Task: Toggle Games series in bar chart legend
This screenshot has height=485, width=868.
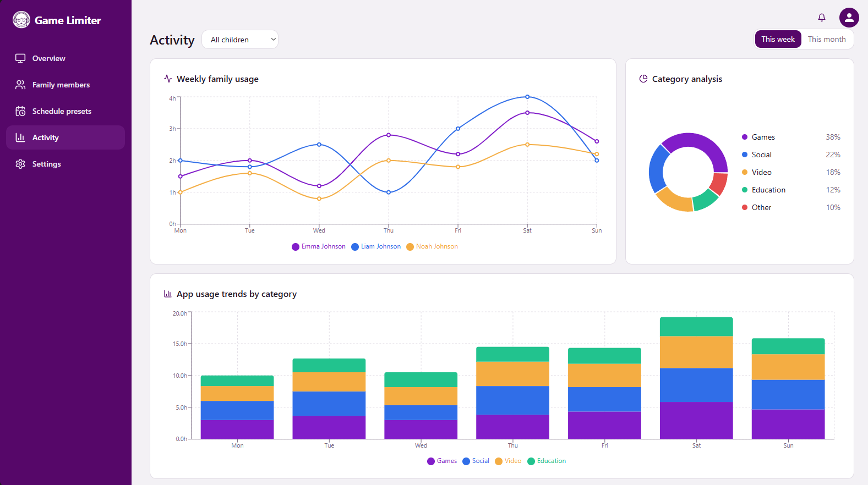Action: 442,461
